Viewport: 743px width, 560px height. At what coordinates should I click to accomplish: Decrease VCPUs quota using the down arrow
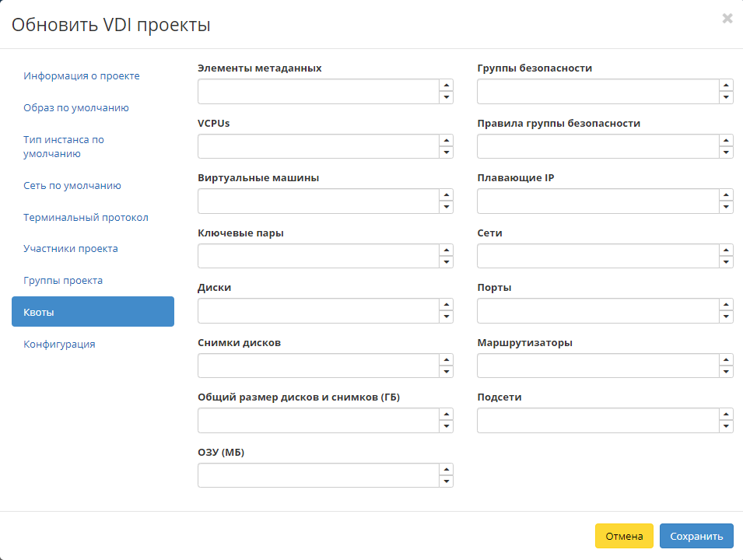445,151
